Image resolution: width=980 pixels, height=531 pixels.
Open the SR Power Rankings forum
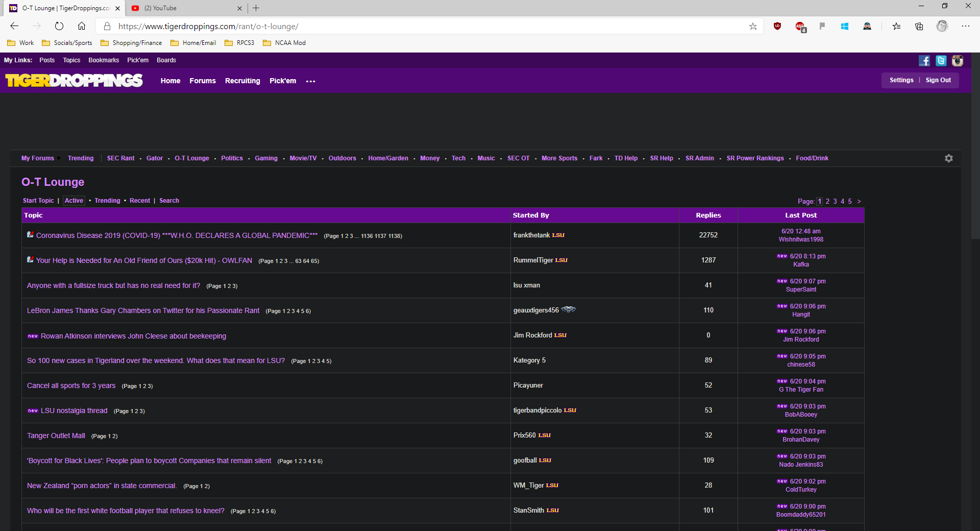(755, 158)
